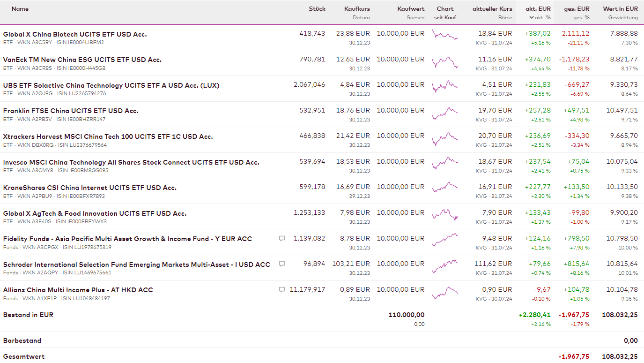This screenshot has width=644, height=363.
Task: Open Global X China Biotech ETF details
Action: point(75,34)
